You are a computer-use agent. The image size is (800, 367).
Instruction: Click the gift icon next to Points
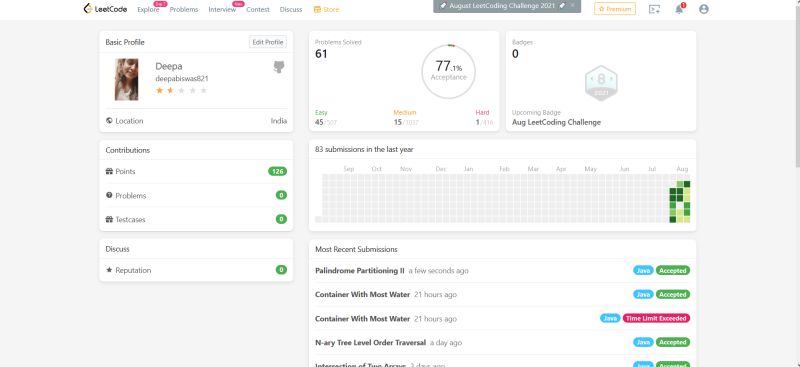[x=109, y=172]
